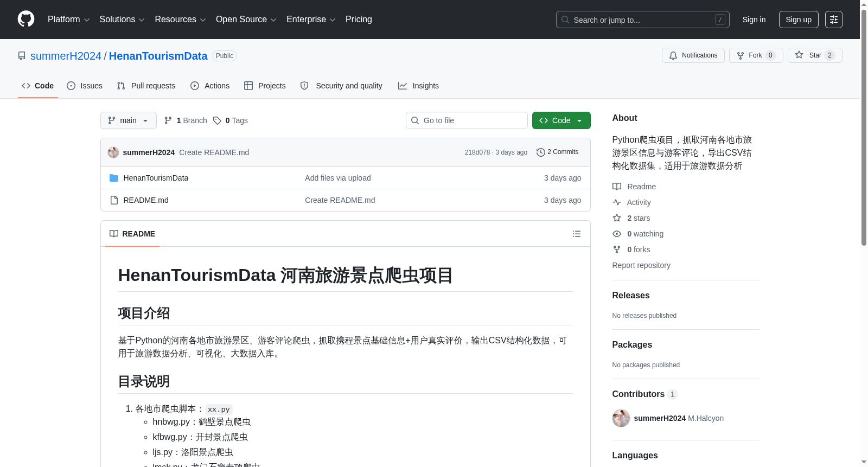Open the Actions tab
868x467 pixels.
click(x=210, y=86)
